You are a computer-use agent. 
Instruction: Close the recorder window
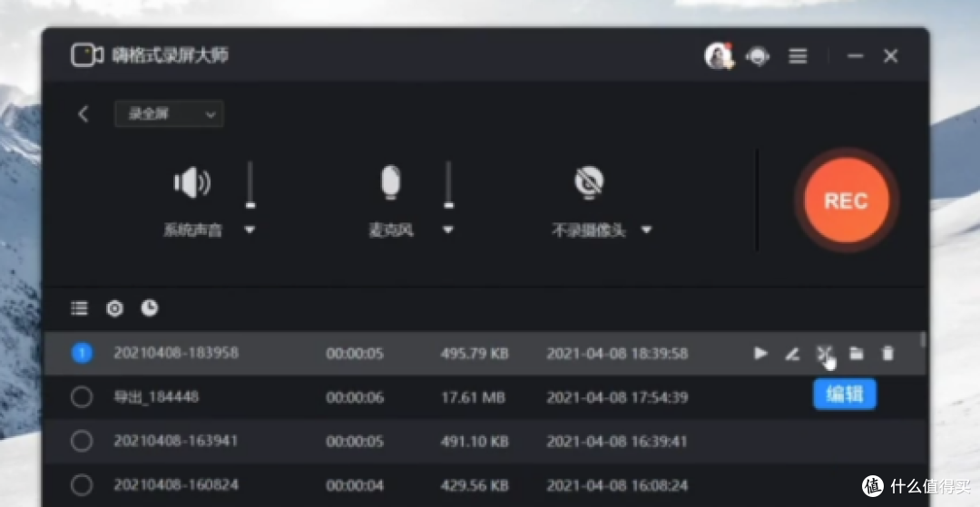(x=891, y=56)
